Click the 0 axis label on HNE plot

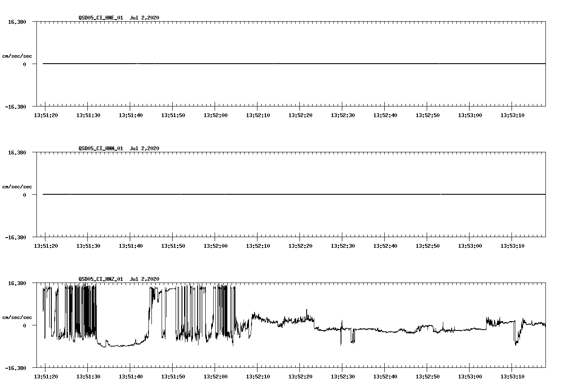[x=25, y=64]
